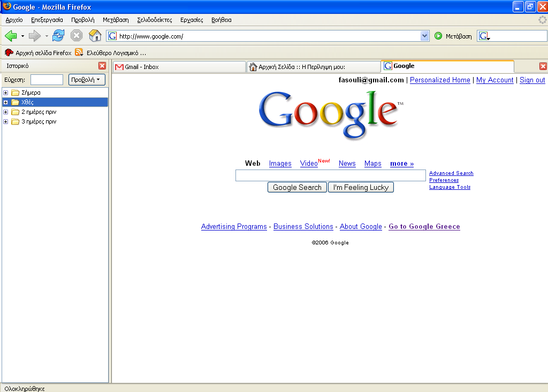
Task: Expand the Σήμερα history folder
Action: pyautogui.click(x=5, y=93)
